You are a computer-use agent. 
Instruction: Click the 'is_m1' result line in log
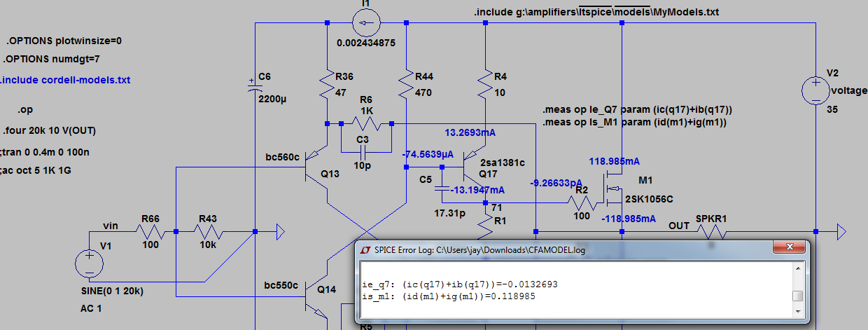click(450, 297)
